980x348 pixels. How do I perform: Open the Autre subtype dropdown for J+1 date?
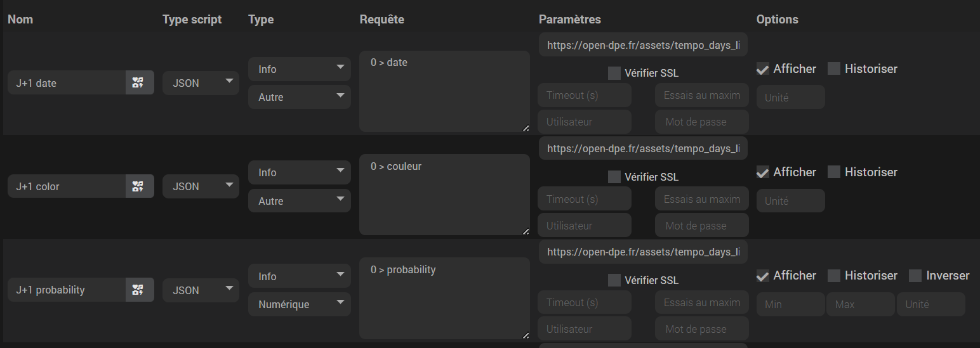(299, 97)
